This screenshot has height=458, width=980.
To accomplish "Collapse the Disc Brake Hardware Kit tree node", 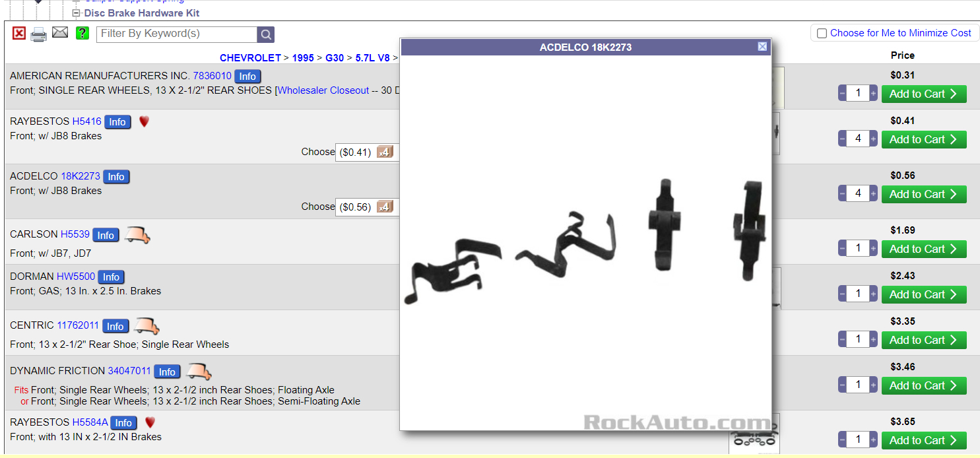I will (x=76, y=13).
